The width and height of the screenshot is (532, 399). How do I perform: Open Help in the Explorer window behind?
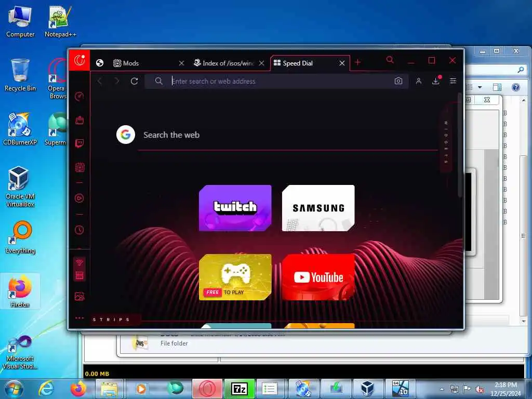click(516, 87)
